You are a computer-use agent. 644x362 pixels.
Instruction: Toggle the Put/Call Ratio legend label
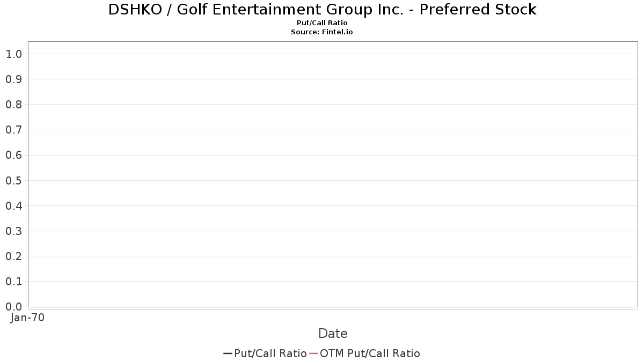point(270,353)
